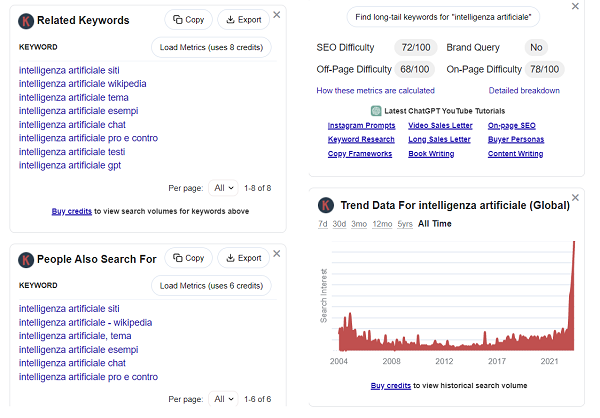
Task: Show the 30d trend range
Action: (339, 224)
